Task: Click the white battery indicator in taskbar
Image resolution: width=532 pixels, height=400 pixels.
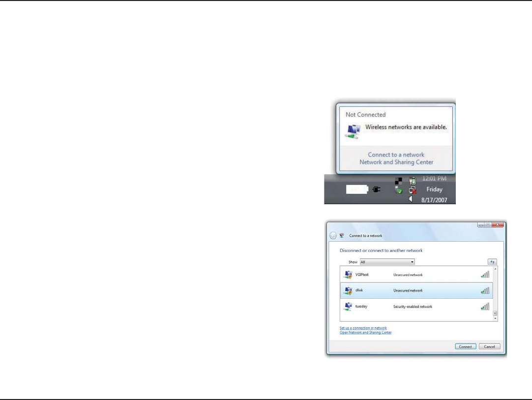Action: point(357,189)
